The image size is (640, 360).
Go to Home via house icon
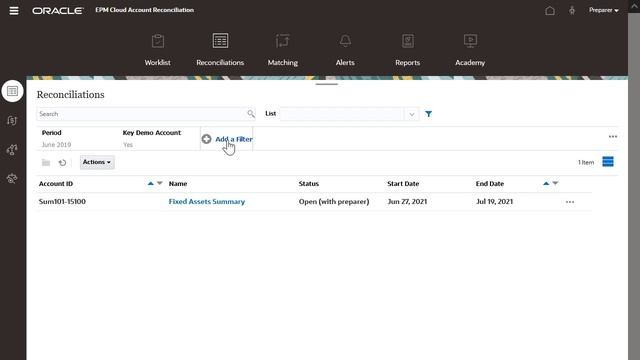(550, 11)
